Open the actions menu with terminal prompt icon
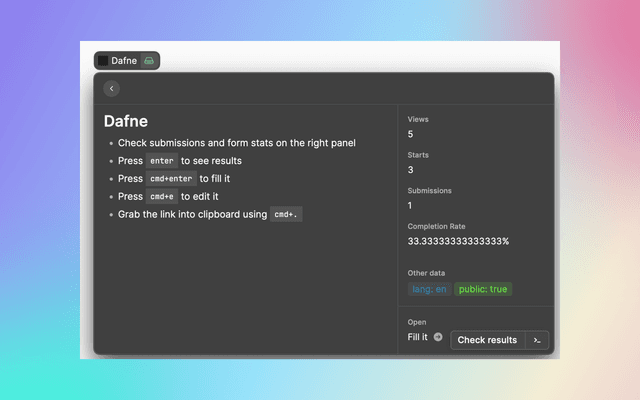Viewport: 640px width, 400px height. pyautogui.click(x=537, y=340)
